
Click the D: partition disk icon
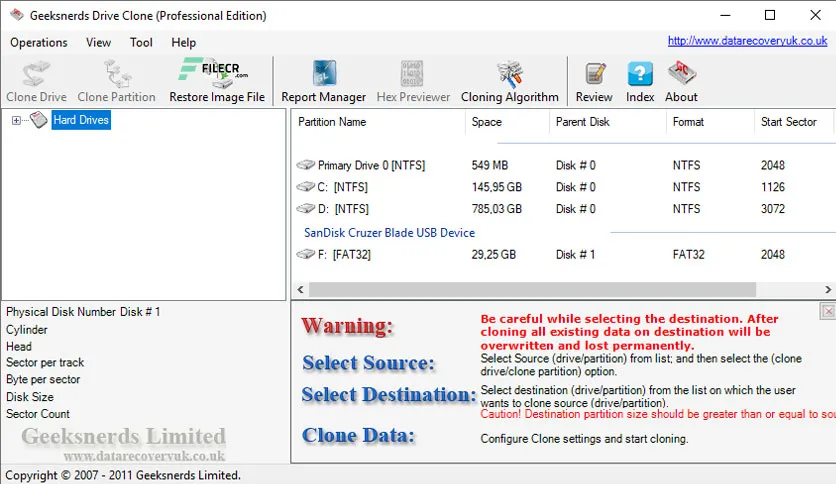(306, 208)
